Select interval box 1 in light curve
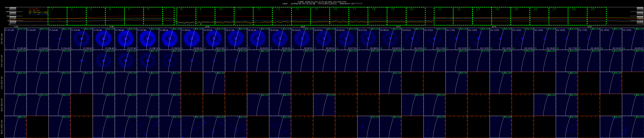 coord(57,16)
